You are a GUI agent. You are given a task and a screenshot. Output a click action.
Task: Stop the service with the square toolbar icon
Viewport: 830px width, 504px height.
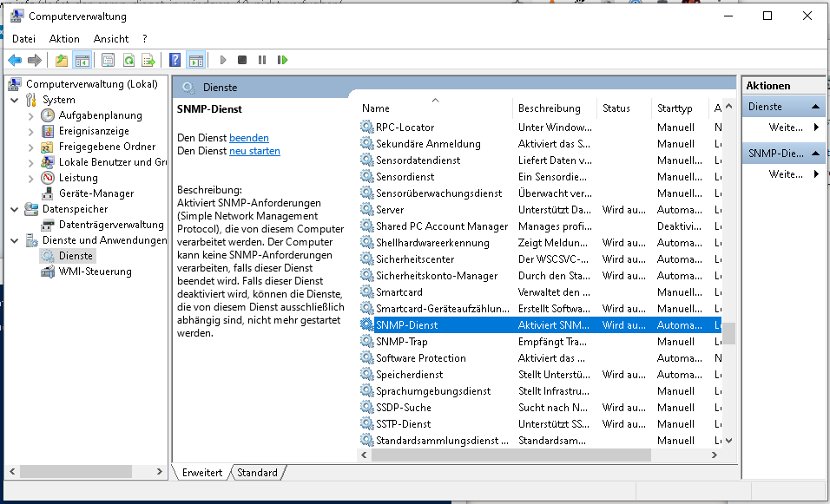[x=244, y=59]
